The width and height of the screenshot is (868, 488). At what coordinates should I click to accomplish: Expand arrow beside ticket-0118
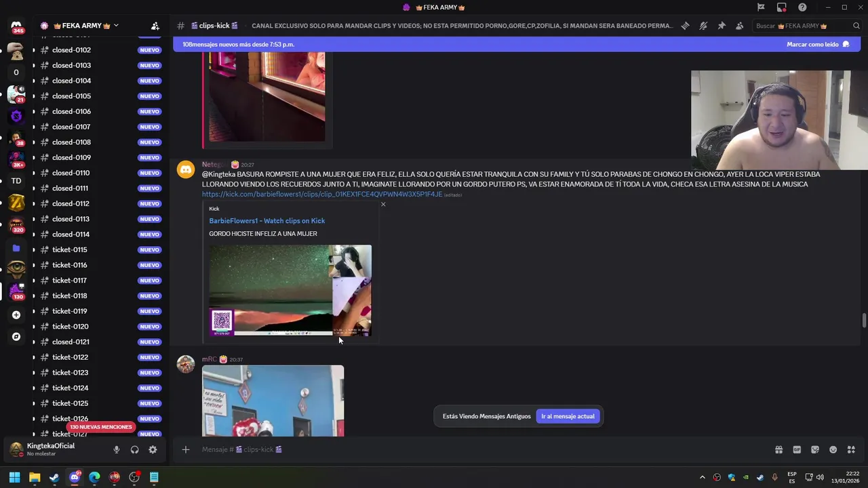(x=34, y=296)
